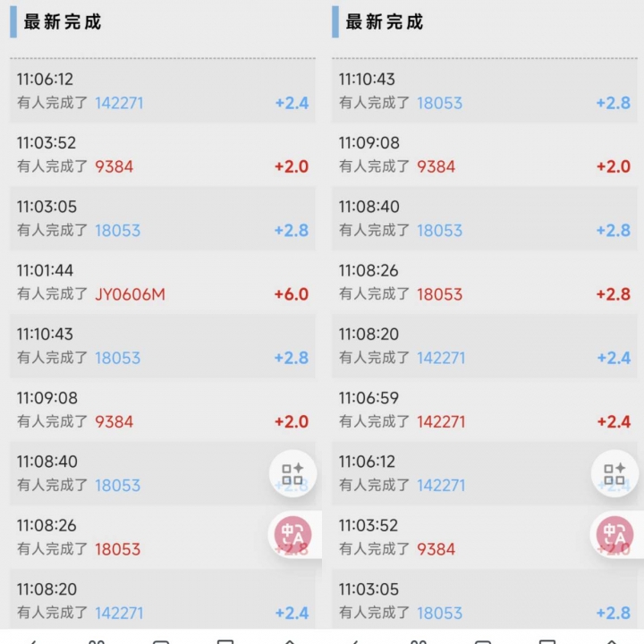Click the +6.0 reward amount
Image resolution: width=644 pixels, height=644 pixels.
click(x=292, y=294)
